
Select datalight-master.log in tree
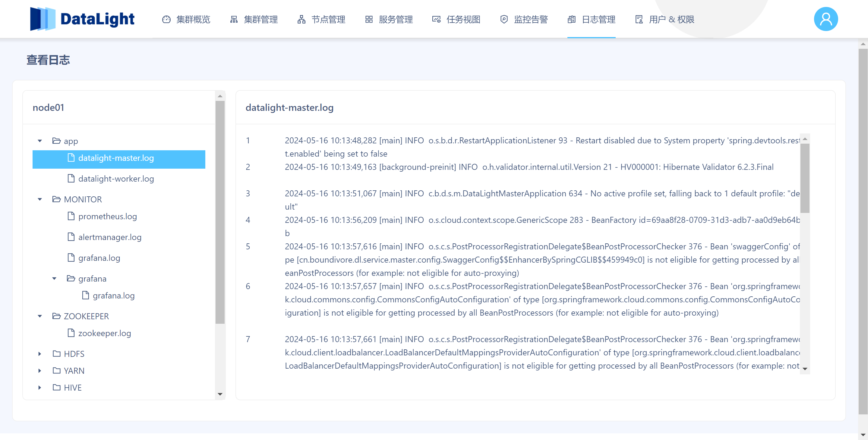[118, 159]
